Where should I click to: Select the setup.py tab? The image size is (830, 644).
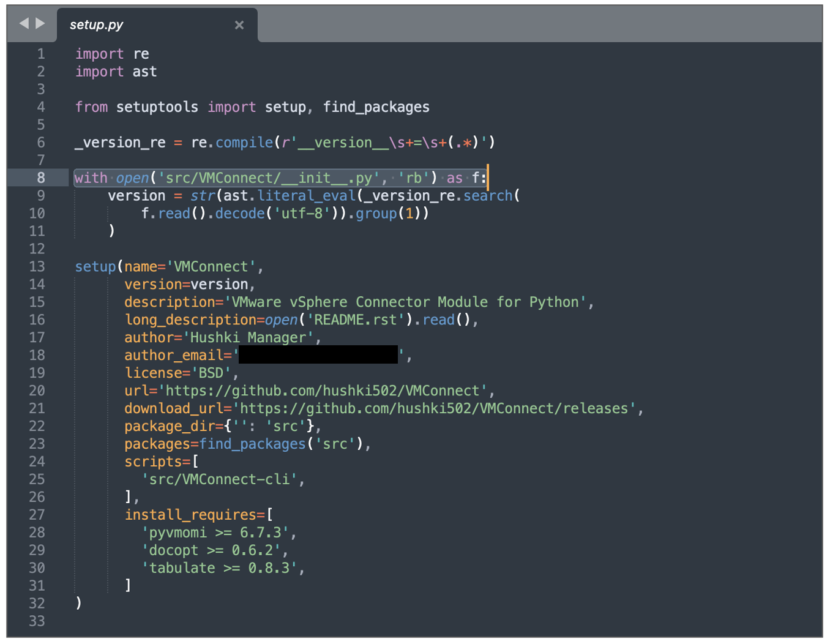click(x=96, y=25)
